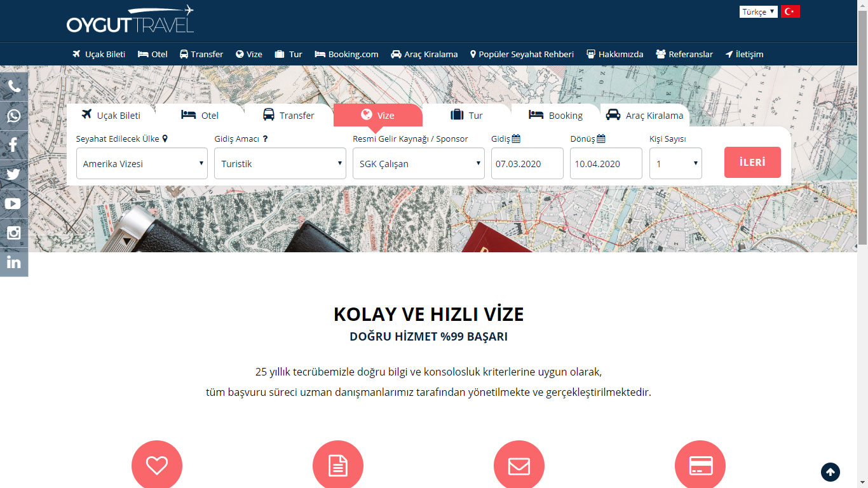868x488 pixels.
Task: Open the WhatsApp contact icon
Action: point(14,116)
